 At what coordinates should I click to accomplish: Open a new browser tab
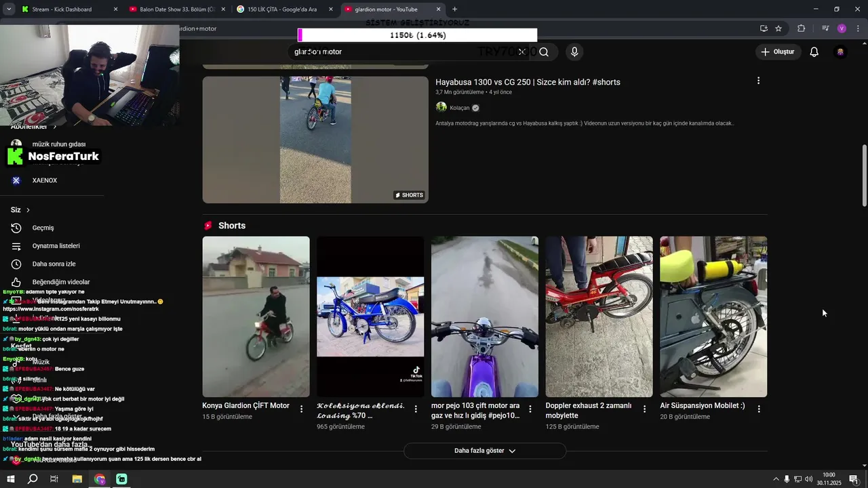coord(454,9)
